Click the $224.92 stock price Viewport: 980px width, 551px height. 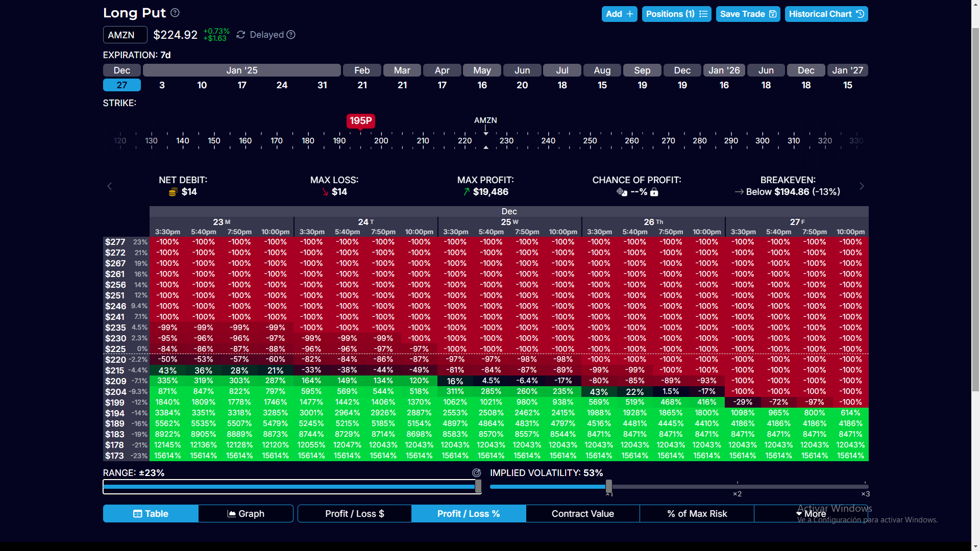(176, 35)
